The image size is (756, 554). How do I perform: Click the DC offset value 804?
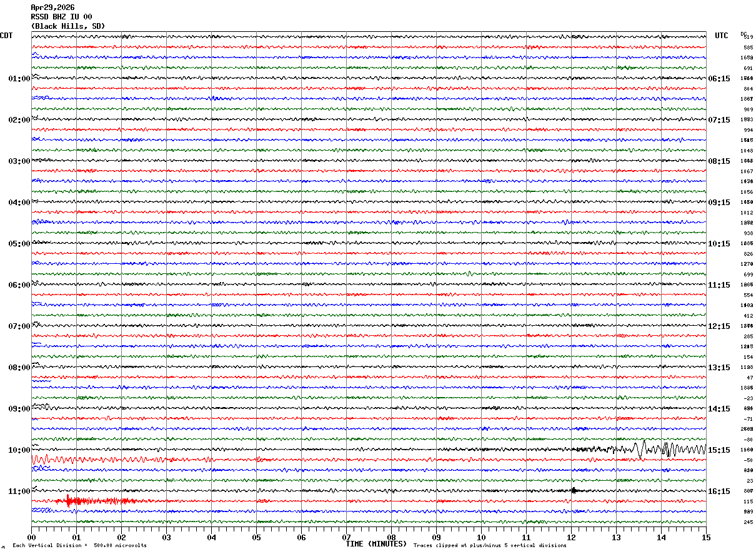[748, 89]
